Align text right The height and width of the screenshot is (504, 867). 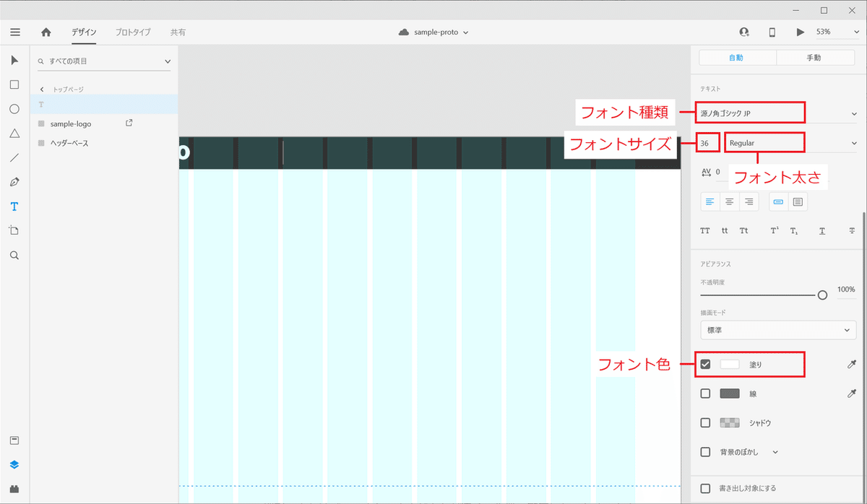tap(749, 202)
